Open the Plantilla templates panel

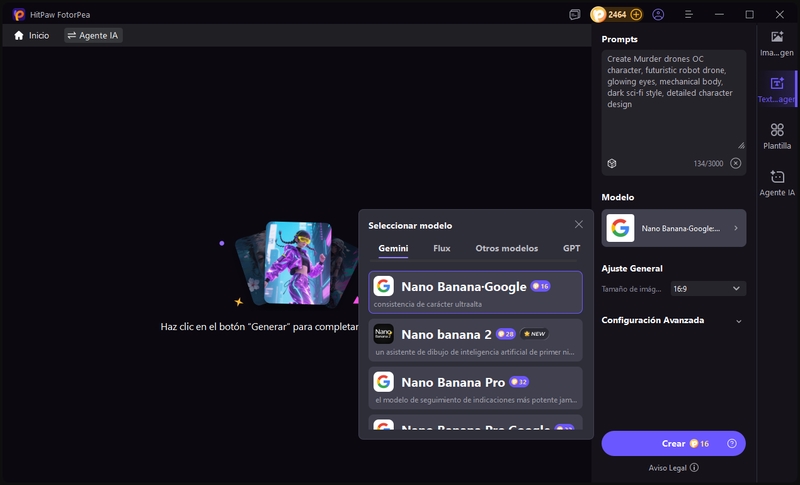[x=777, y=136]
